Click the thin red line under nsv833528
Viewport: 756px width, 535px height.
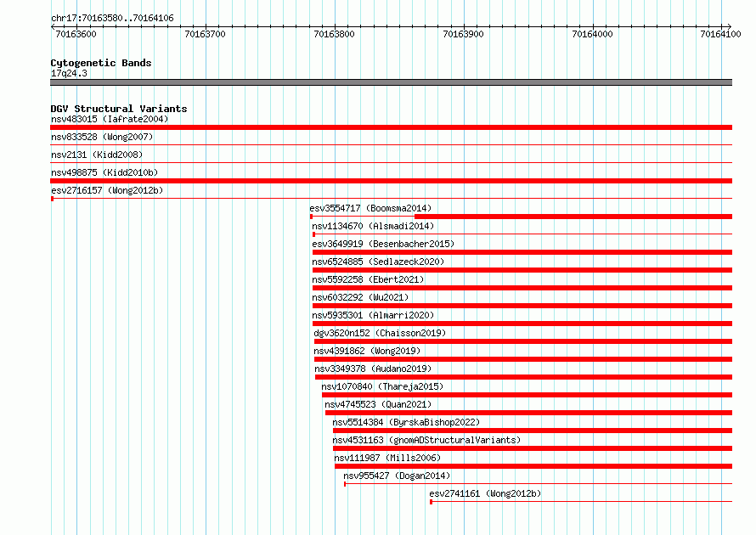[391, 144]
